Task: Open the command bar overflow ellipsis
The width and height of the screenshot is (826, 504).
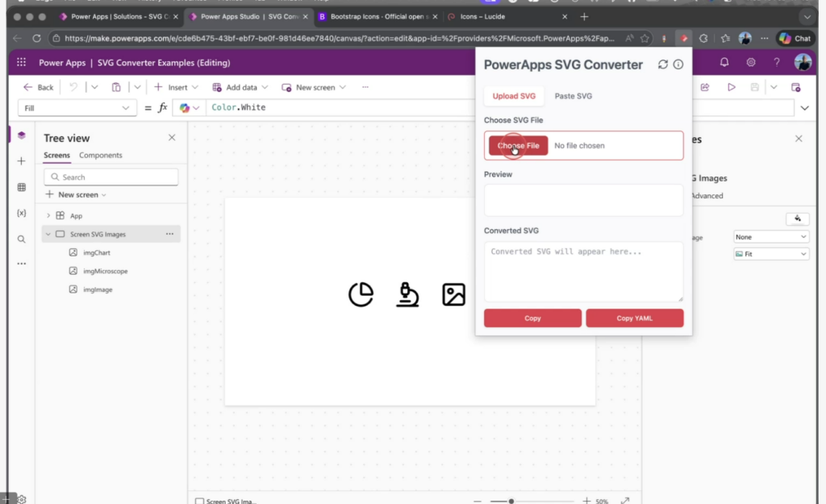Action: 365,87
